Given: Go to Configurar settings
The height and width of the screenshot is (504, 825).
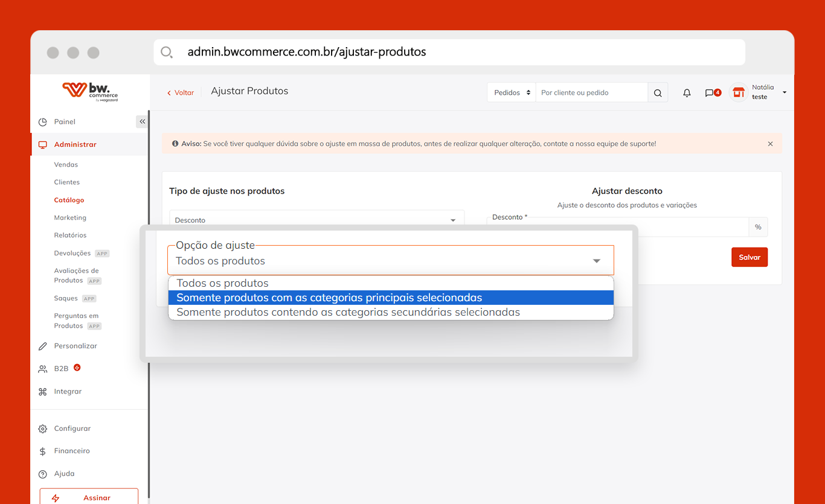Looking at the screenshot, I should pyautogui.click(x=72, y=429).
